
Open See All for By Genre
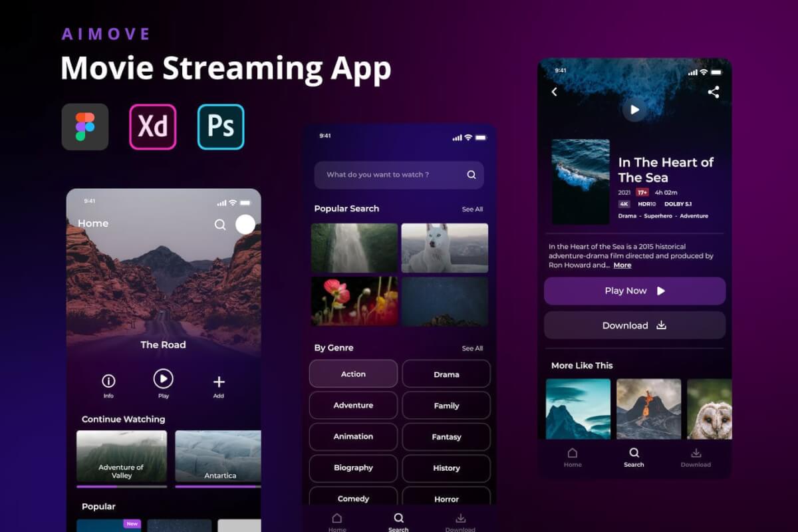pos(472,348)
